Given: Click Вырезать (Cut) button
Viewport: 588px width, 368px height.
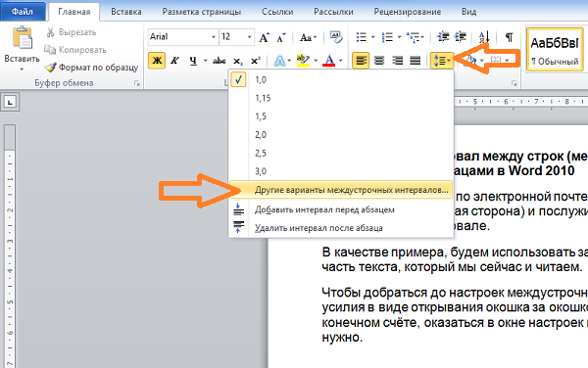Looking at the screenshot, I should coord(72,32).
